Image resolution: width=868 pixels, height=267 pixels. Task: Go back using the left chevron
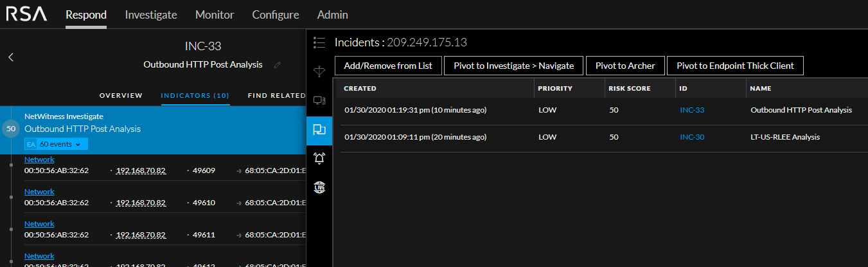[11, 57]
